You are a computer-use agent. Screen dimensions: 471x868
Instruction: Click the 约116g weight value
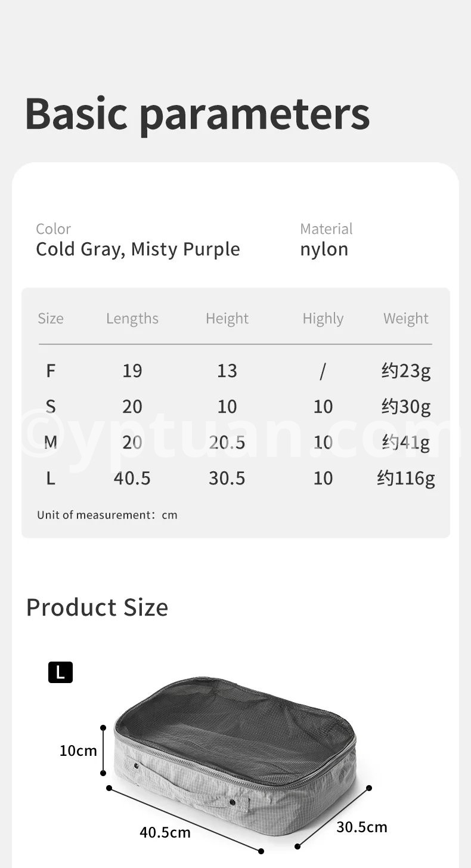(x=405, y=478)
